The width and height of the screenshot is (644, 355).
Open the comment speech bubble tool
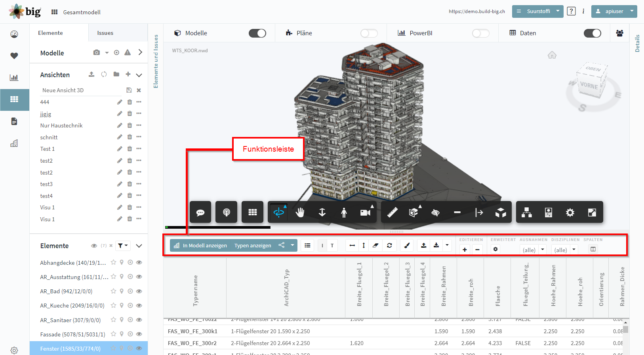click(x=200, y=213)
